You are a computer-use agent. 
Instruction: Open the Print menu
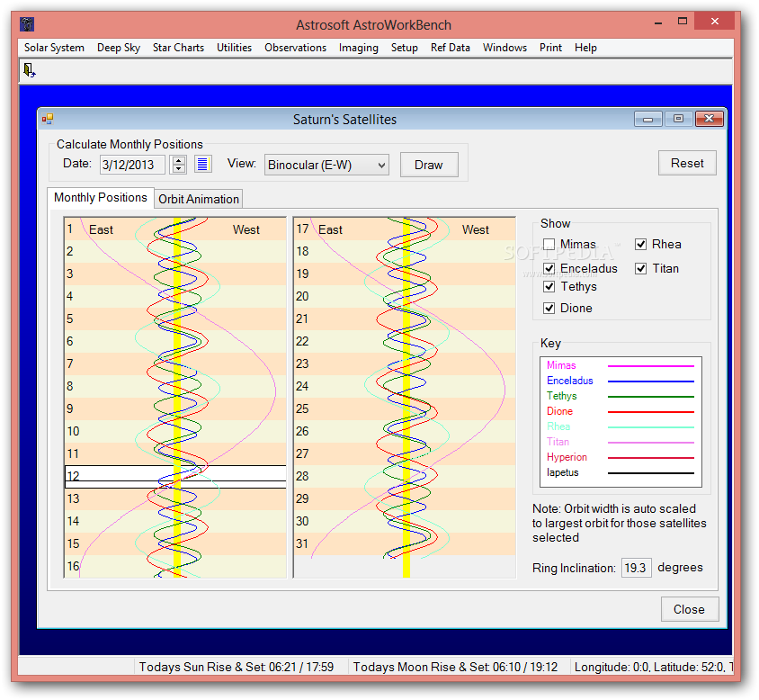click(551, 48)
